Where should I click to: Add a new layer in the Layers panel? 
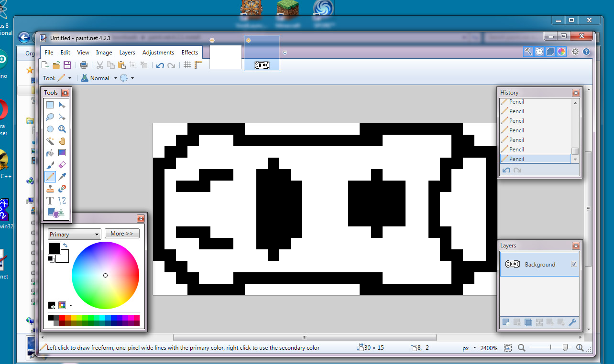click(x=505, y=322)
